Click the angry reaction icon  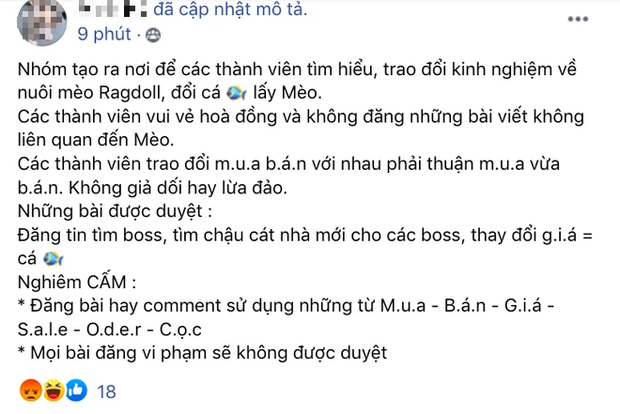coord(30,390)
